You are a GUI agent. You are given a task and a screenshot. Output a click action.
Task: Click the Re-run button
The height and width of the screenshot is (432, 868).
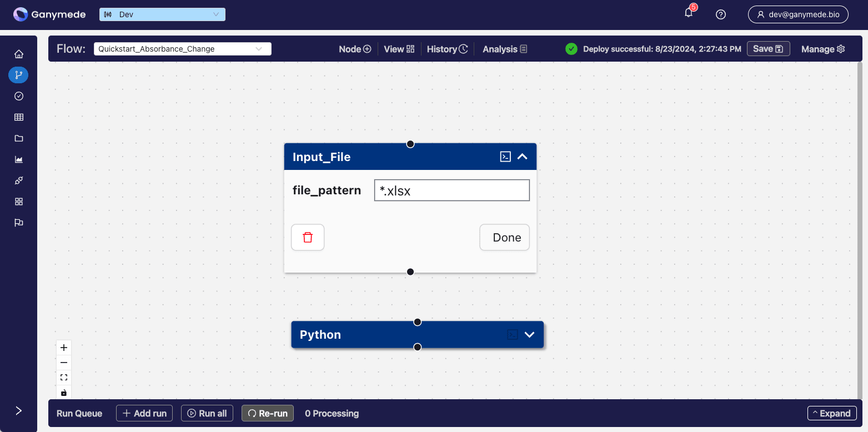[x=268, y=413]
